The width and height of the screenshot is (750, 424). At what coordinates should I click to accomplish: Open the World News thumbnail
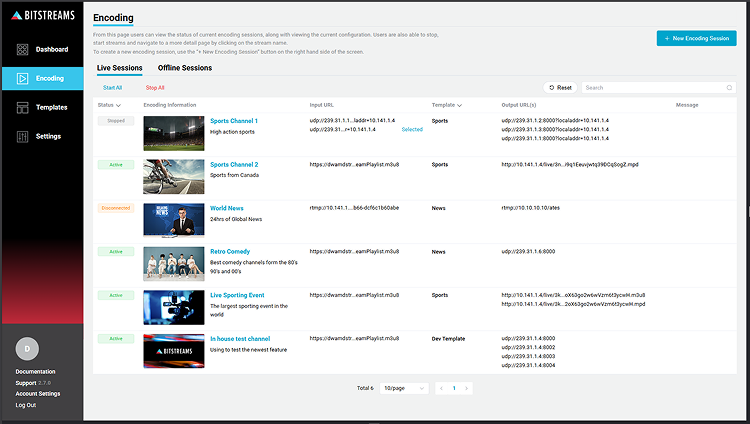[x=174, y=220]
